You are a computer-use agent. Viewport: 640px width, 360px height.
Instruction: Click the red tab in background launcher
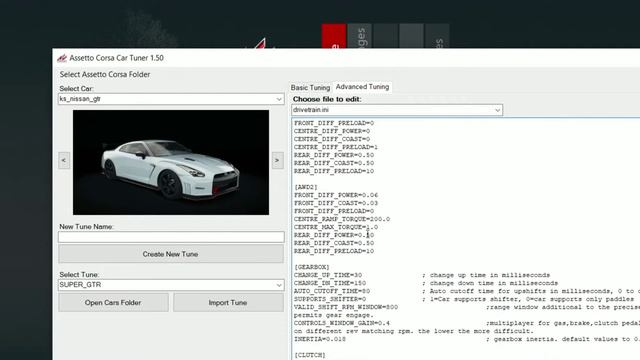click(x=333, y=36)
